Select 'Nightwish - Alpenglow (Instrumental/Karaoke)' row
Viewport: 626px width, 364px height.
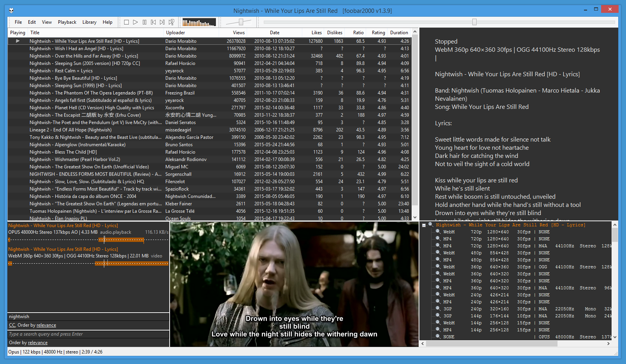(210, 144)
